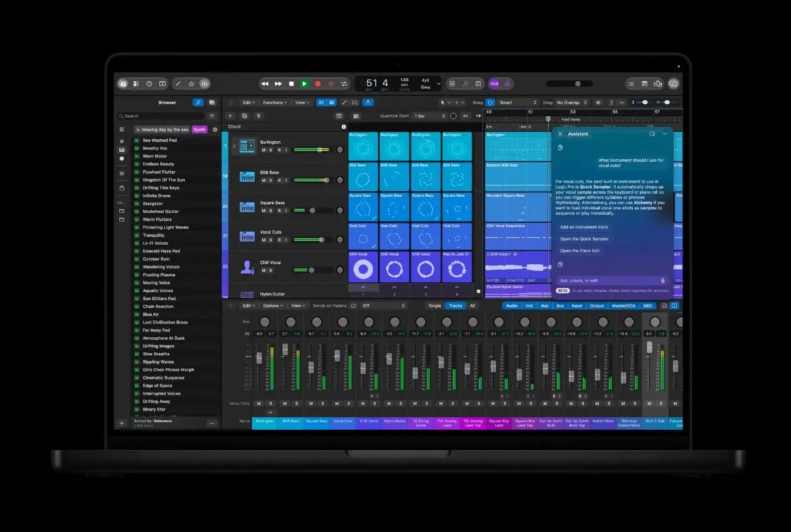Click Add an instrument track suggestion
The height and width of the screenshot is (532, 791).
pyautogui.click(x=584, y=227)
